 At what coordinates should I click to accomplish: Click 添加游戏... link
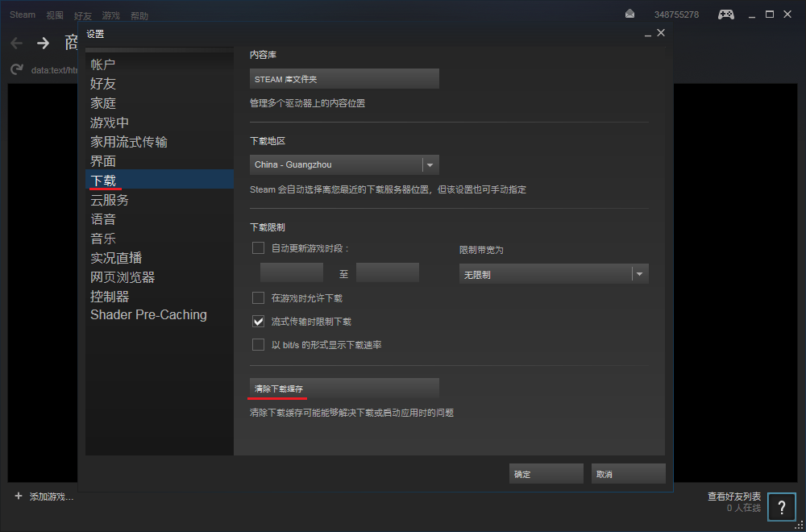[52, 497]
